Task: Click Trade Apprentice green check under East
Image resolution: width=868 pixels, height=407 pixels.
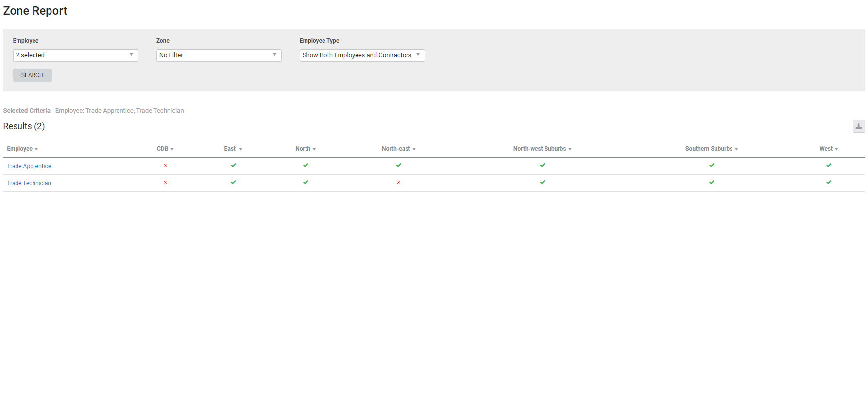Action: 233,166
